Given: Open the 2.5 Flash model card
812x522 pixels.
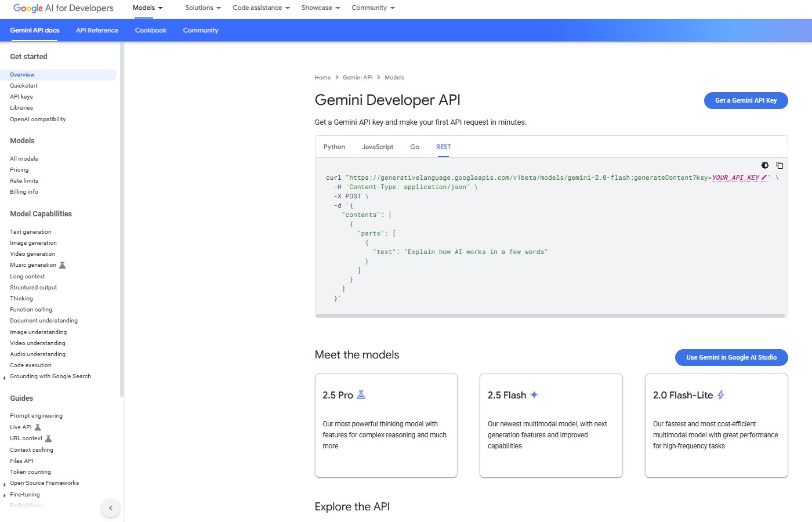Looking at the screenshot, I should 551,426.
